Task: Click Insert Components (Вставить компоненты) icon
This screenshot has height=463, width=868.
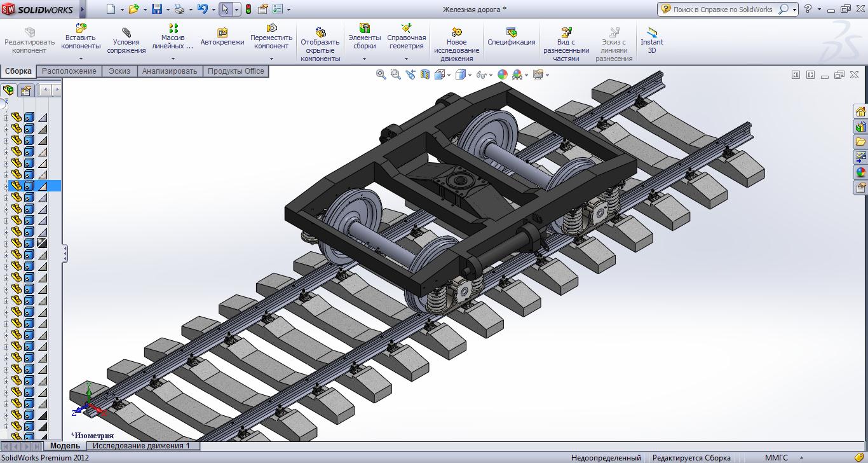Action: click(x=81, y=29)
